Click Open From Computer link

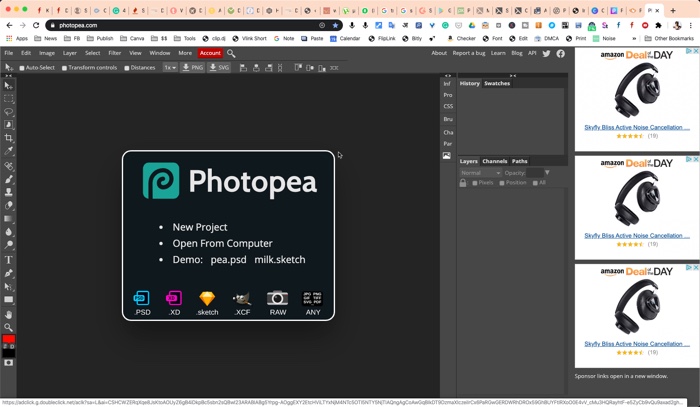pyautogui.click(x=222, y=244)
